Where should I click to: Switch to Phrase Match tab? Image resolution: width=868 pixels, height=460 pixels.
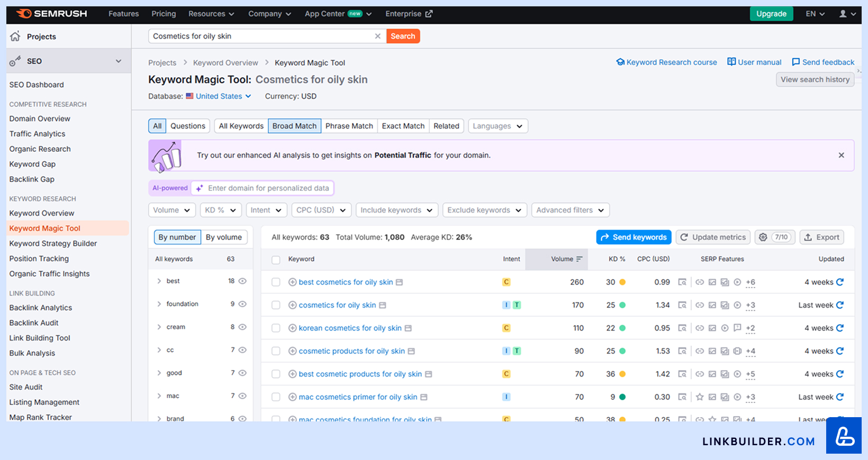[x=349, y=126]
